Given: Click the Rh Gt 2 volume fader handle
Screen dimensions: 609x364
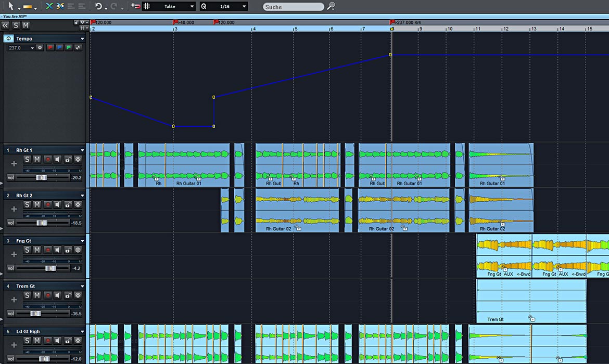Looking at the screenshot, I should [x=42, y=223].
